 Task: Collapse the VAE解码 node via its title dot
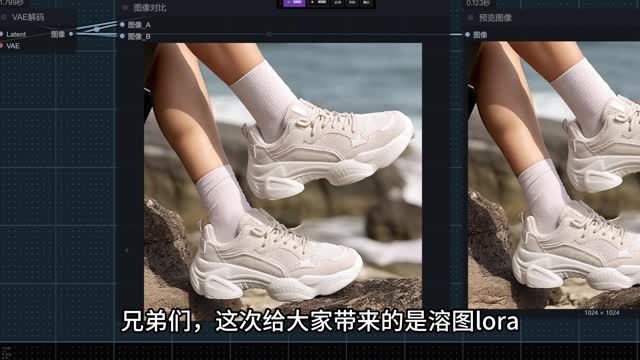click(x=4, y=17)
